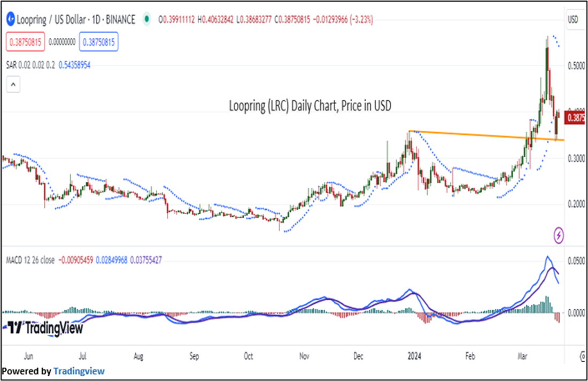Click the Nov label on time axis

304,356
